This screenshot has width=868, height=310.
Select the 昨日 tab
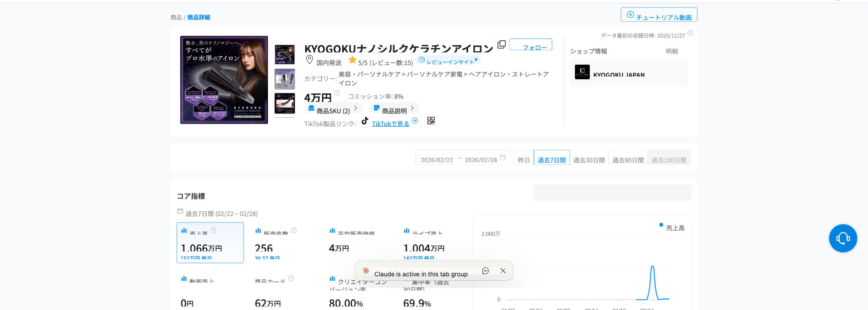[x=524, y=158]
